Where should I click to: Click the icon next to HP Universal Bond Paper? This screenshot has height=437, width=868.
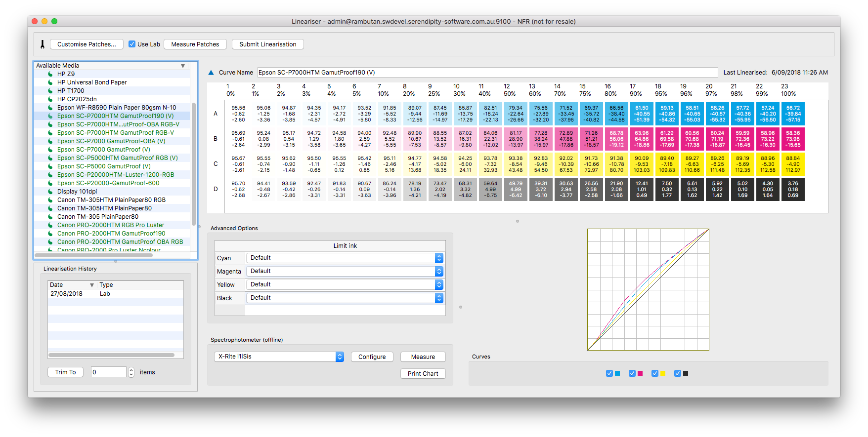tap(50, 82)
